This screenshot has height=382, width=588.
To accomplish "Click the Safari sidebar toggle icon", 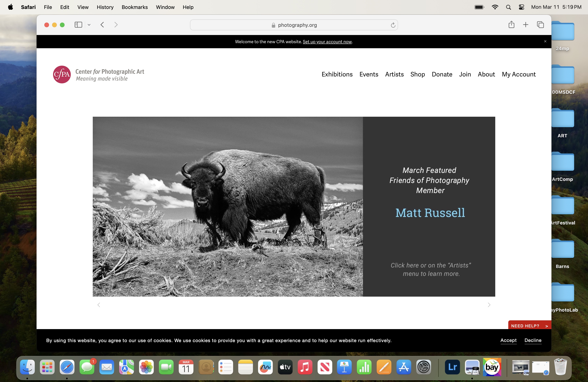I will 78,25.
